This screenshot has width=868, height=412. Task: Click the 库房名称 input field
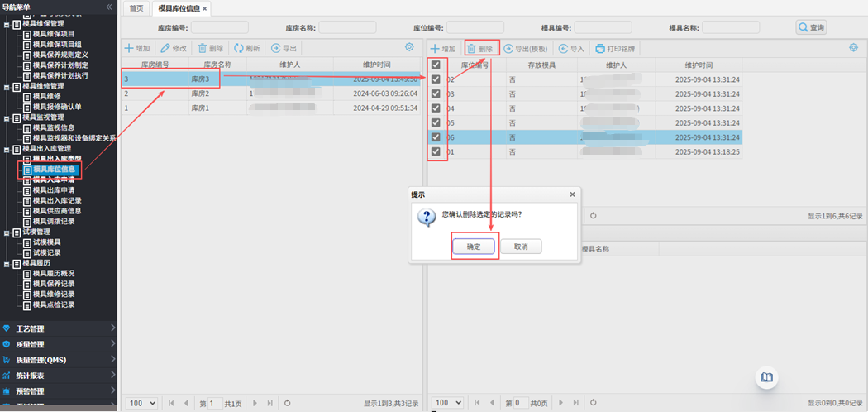(x=347, y=27)
